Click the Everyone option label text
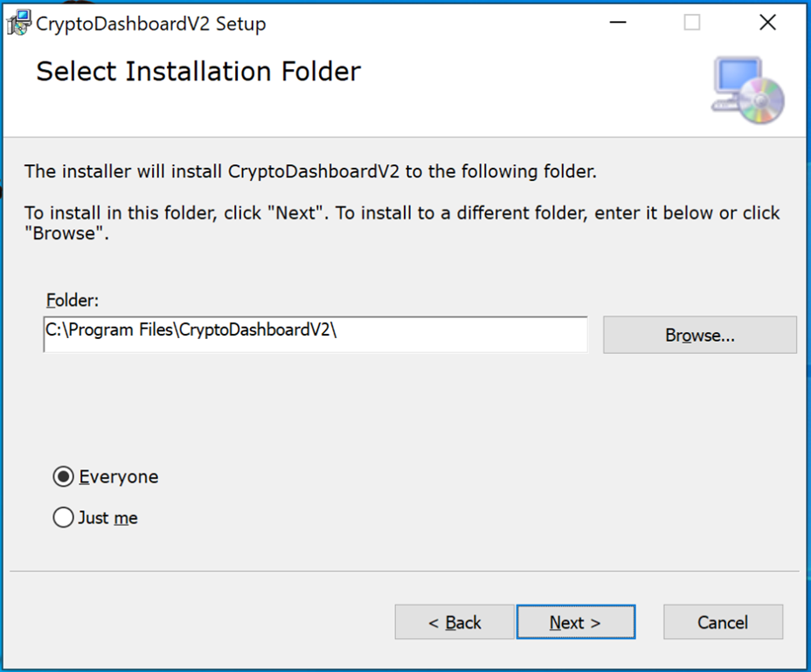Screen dimensions: 811x672 pyautogui.click(x=118, y=476)
